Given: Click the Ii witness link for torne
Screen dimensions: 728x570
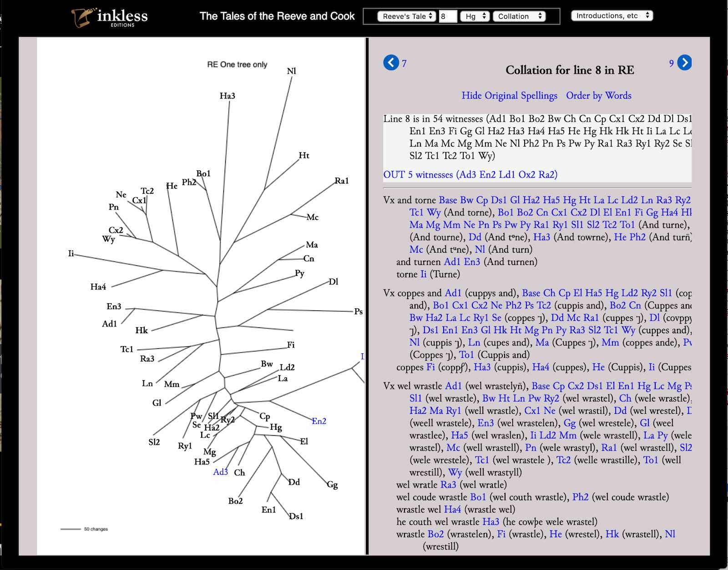Looking at the screenshot, I should [x=423, y=274].
